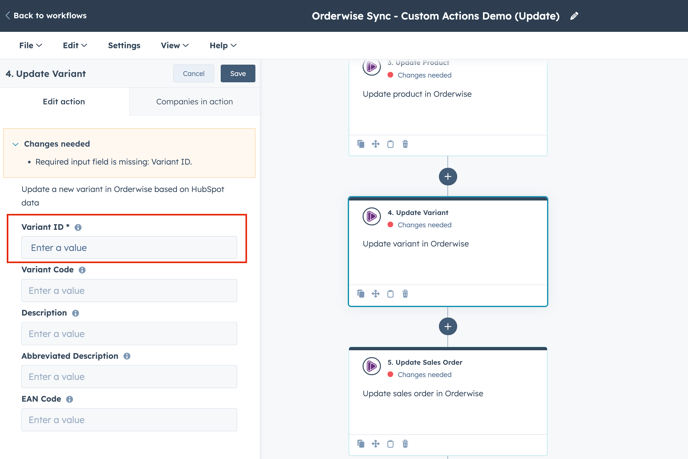Click the Abbreviated Description input field
This screenshot has width=688, height=459.
pyautogui.click(x=129, y=377)
